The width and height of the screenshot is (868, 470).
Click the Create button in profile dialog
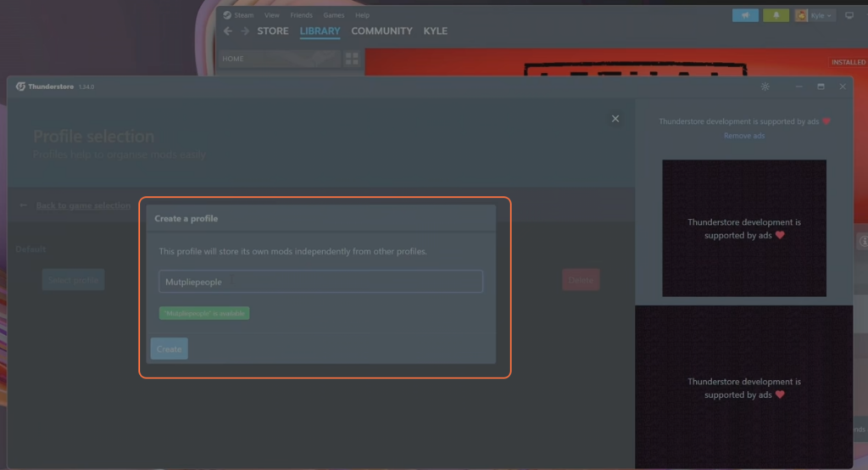169,349
